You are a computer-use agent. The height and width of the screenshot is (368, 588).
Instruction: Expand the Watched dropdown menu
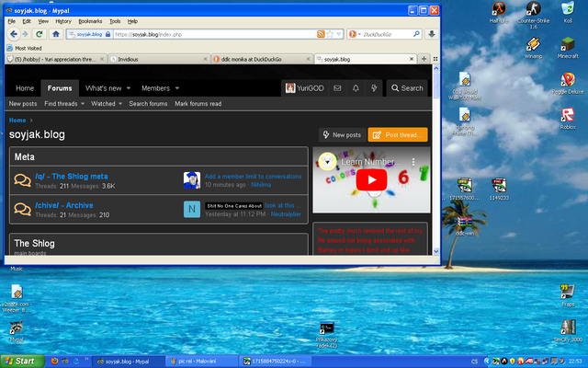click(119, 104)
